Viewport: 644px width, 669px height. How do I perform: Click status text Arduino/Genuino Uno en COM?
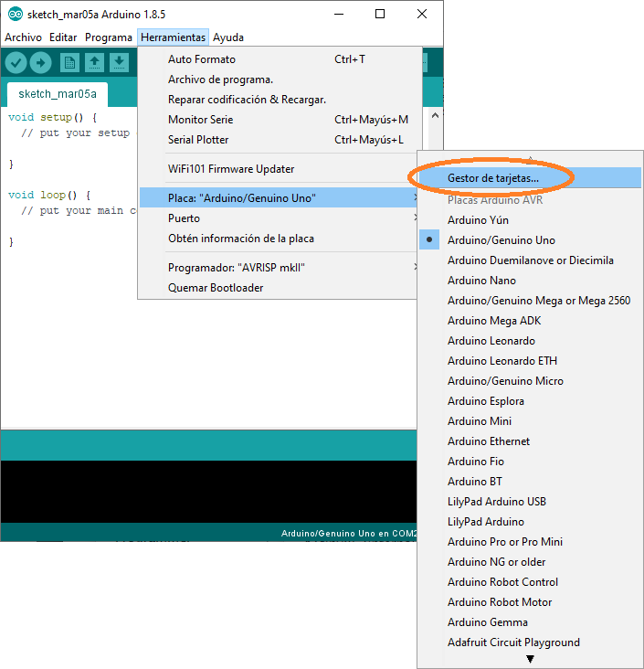pos(348,534)
